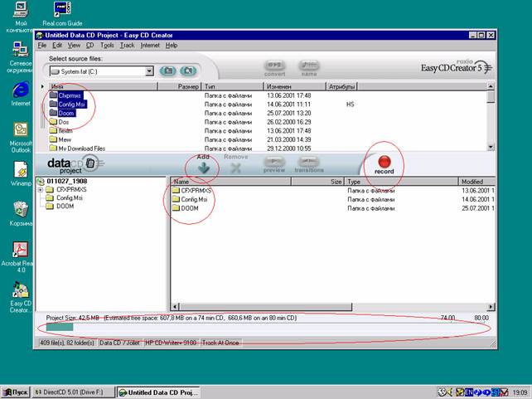
Task: Open the Track menu
Action: coord(127,45)
